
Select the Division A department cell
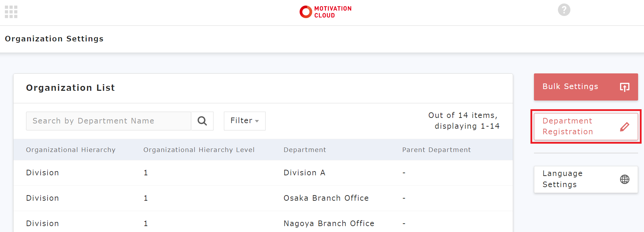304,173
